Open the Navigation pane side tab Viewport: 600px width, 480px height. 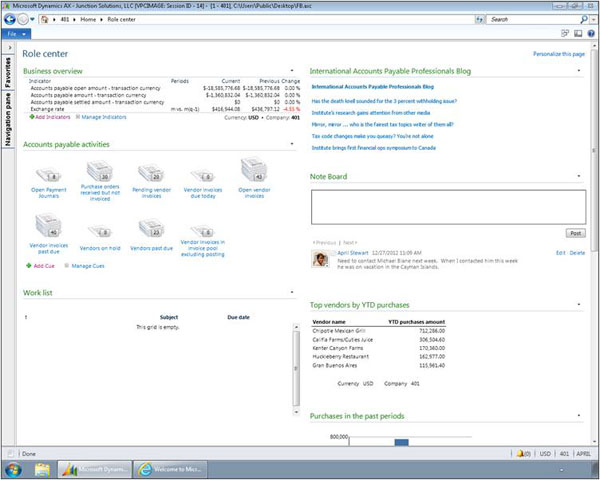pyautogui.click(x=8, y=119)
